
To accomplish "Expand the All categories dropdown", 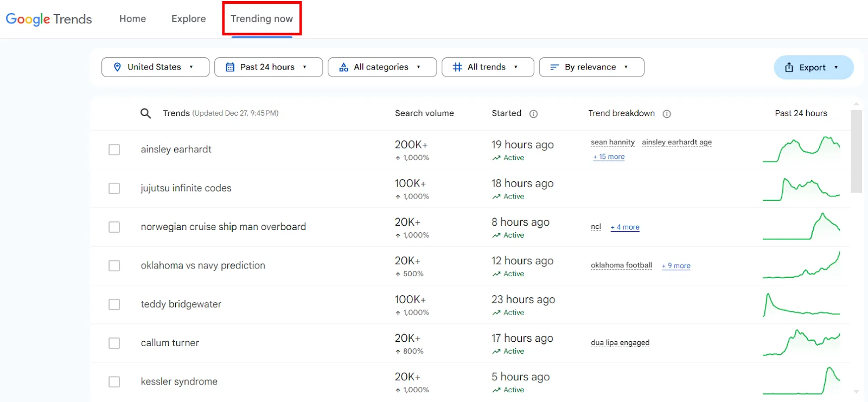I will click(382, 67).
